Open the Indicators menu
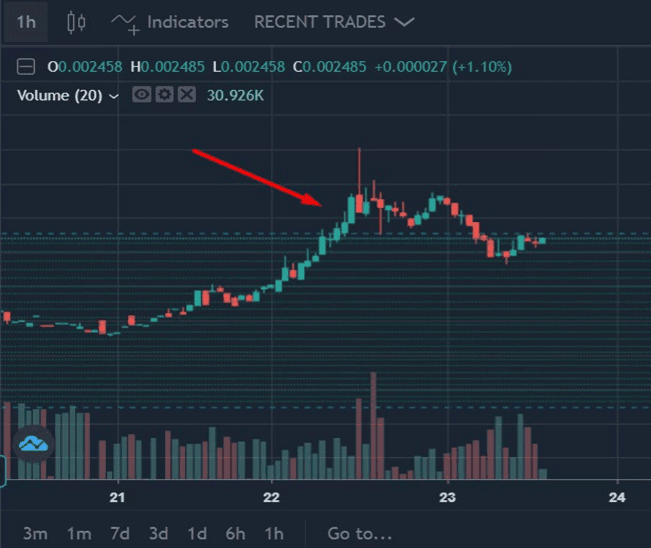 pos(170,23)
